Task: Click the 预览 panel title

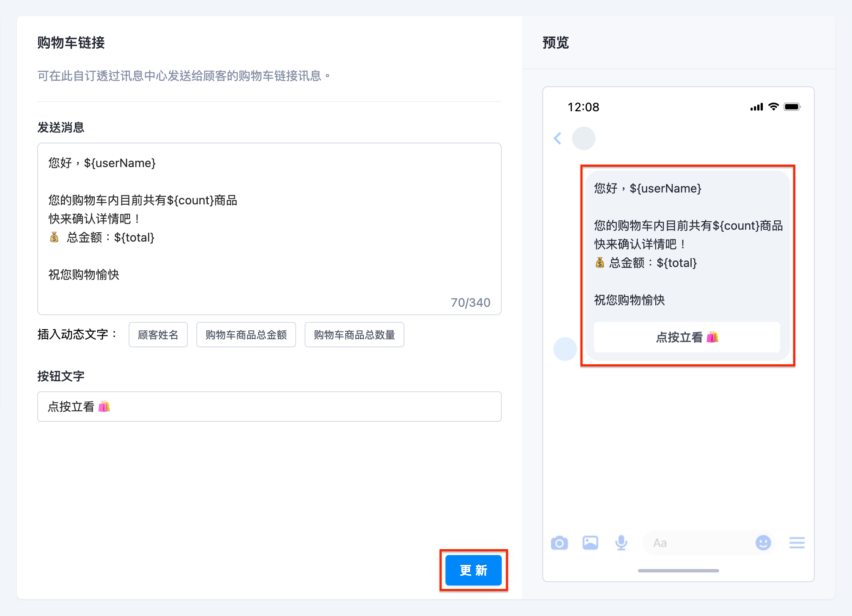Action: pos(555,43)
